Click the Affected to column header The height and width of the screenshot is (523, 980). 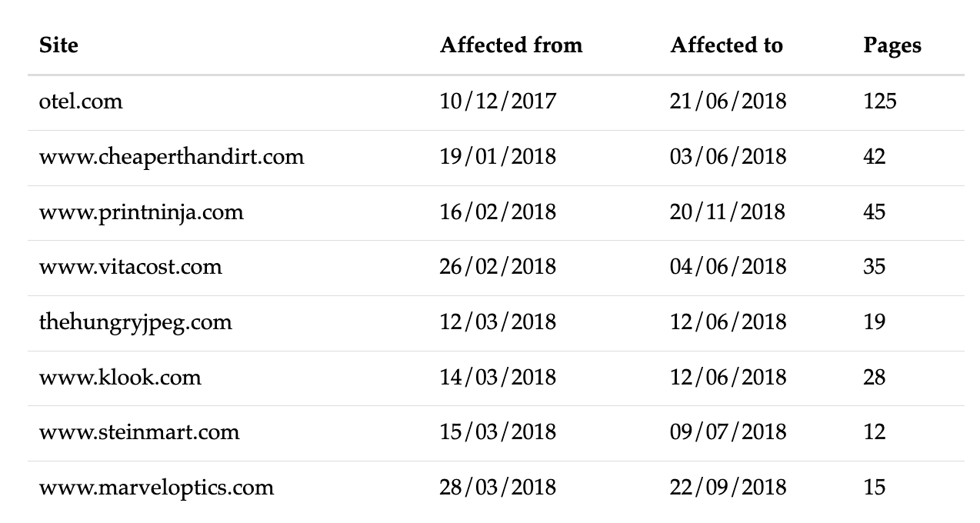point(726,45)
